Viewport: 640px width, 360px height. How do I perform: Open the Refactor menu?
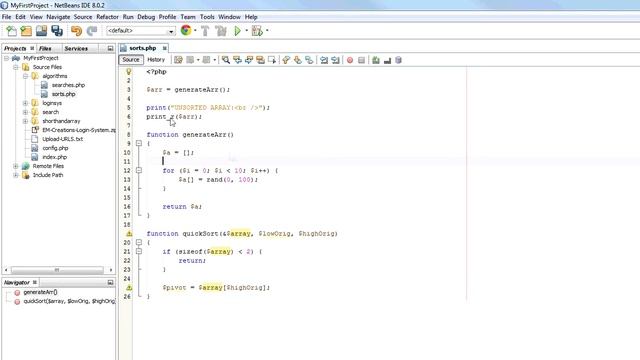(x=107, y=17)
